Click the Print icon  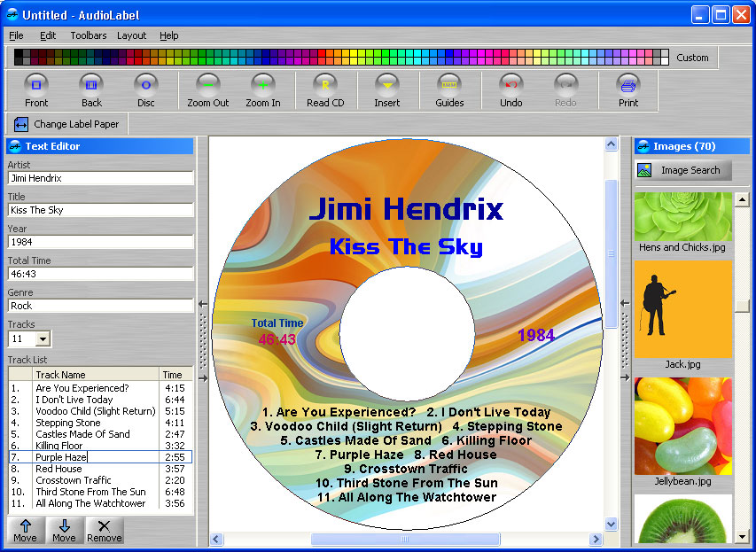(628, 90)
